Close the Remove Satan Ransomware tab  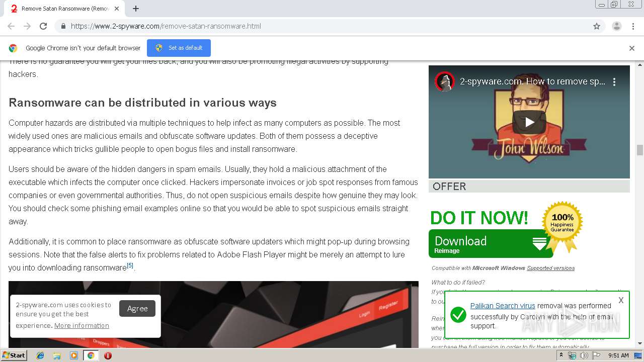(117, 9)
